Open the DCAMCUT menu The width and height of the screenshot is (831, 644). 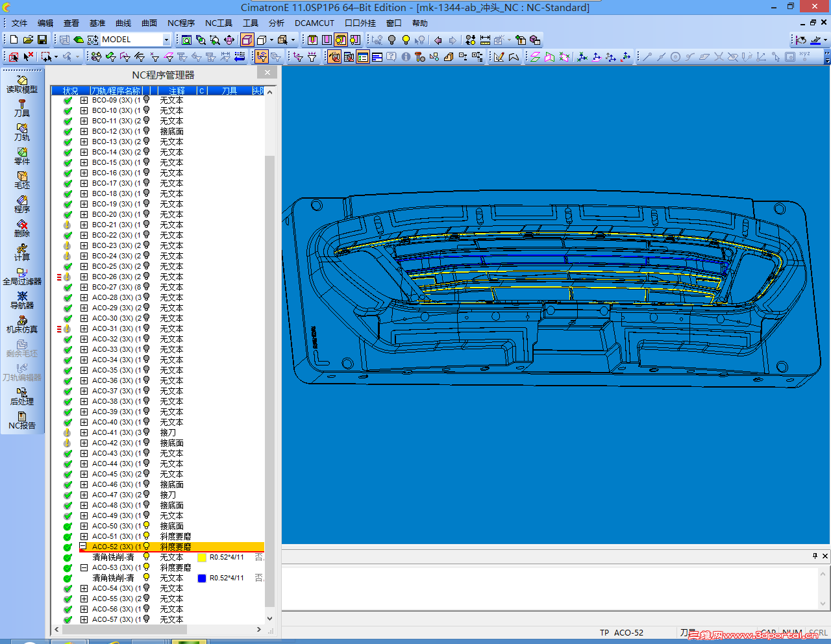coord(315,23)
